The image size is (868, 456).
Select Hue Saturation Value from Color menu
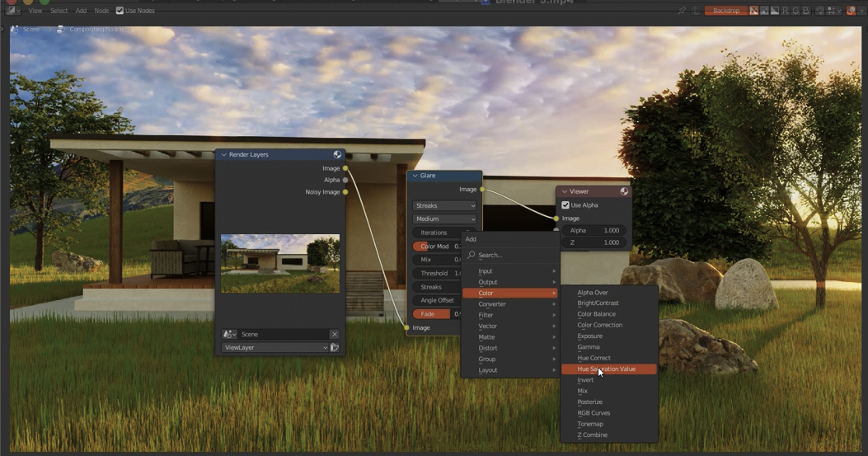[x=609, y=369]
